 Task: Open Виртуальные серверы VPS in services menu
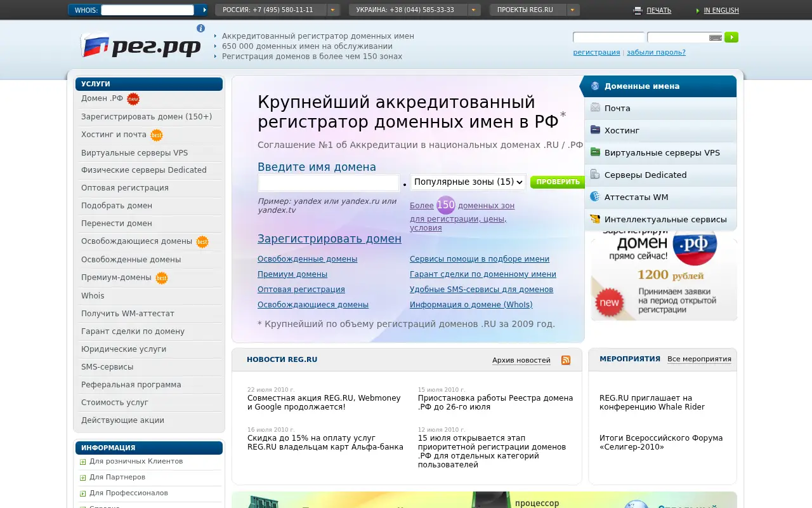pyautogui.click(x=134, y=153)
